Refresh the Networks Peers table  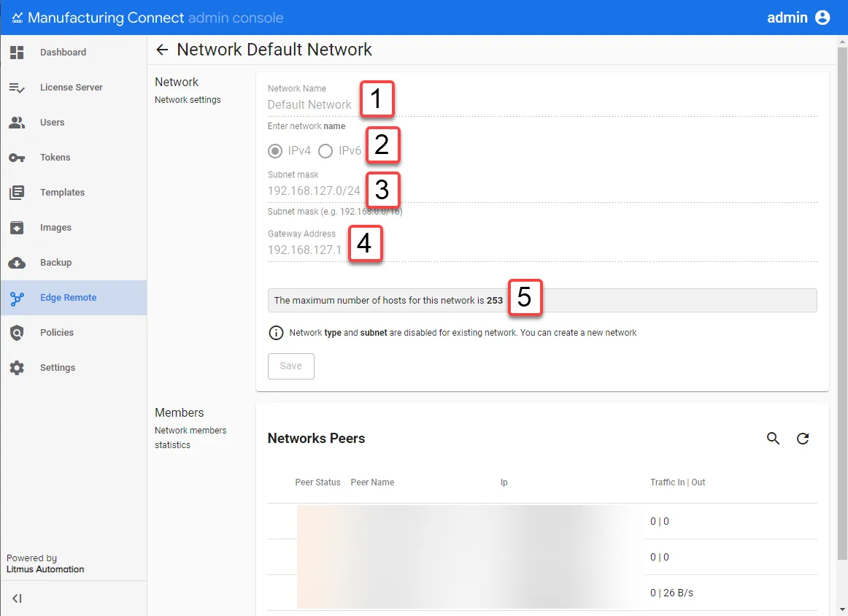click(803, 439)
